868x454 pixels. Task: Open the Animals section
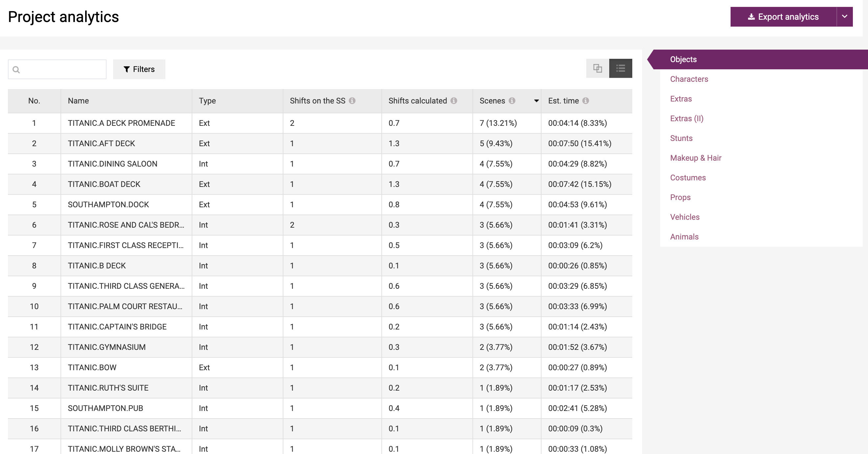pyautogui.click(x=684, y=237)
